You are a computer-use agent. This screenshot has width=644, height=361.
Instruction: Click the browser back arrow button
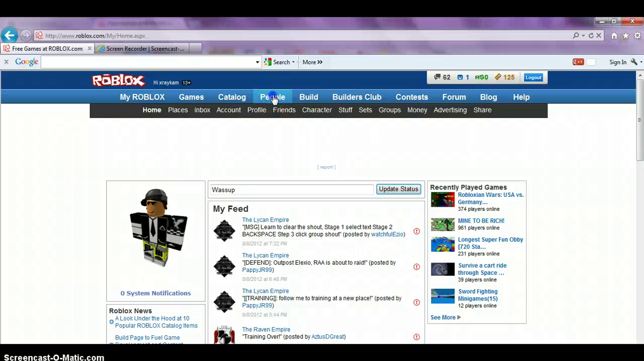pos(9,35)
